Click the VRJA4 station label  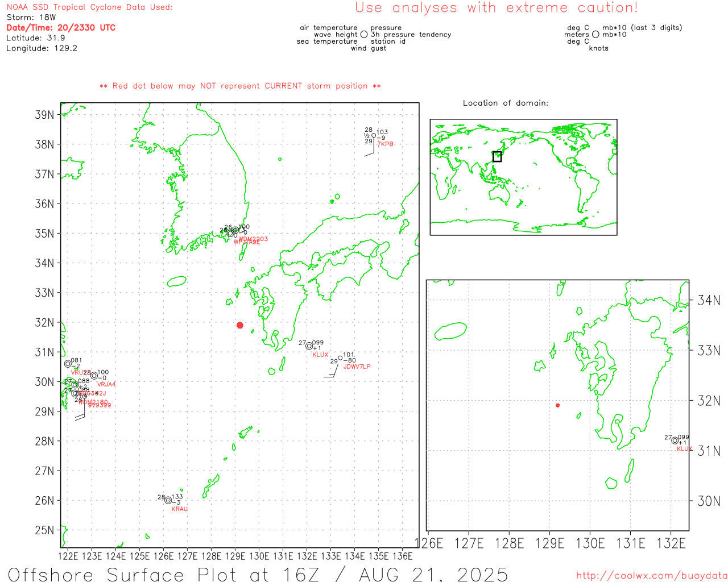click(x=106, y=385)
